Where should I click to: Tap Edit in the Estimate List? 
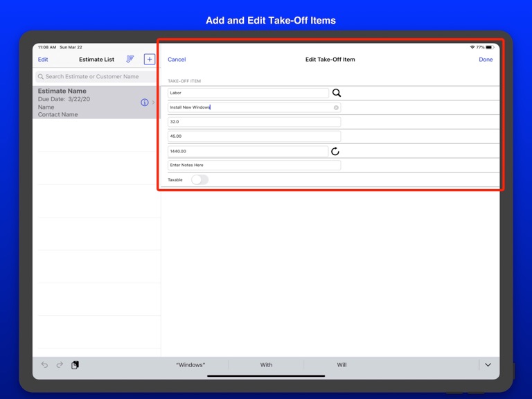point(43,60)
